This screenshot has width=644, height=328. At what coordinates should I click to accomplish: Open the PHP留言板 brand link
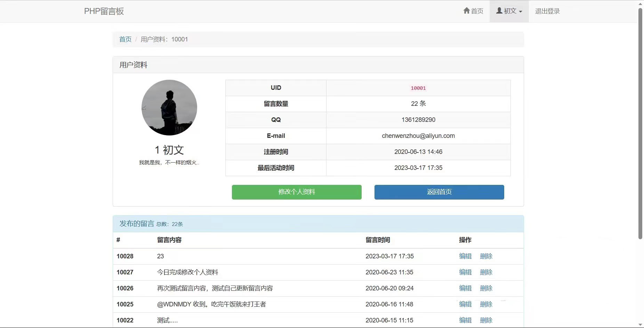click(x=104, y=11)
